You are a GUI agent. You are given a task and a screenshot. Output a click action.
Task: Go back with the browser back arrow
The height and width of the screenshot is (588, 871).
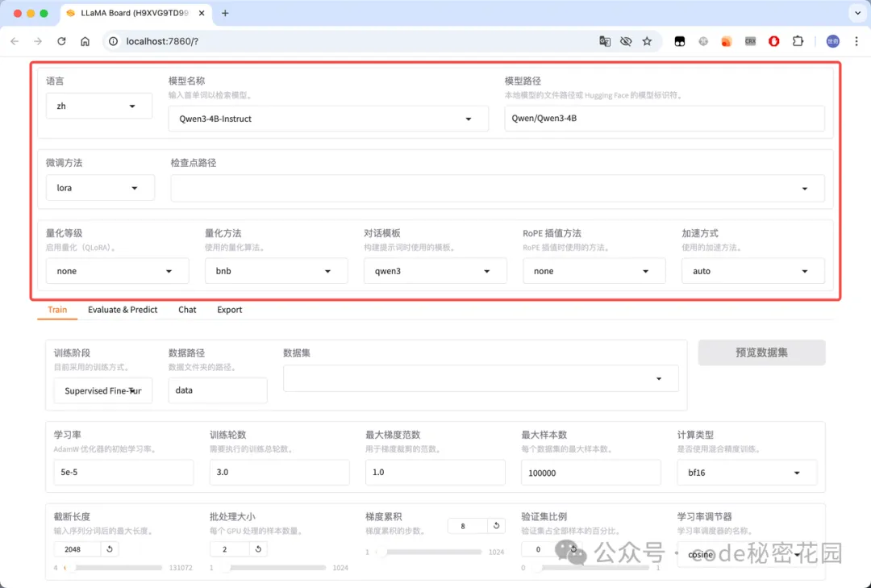15,41
